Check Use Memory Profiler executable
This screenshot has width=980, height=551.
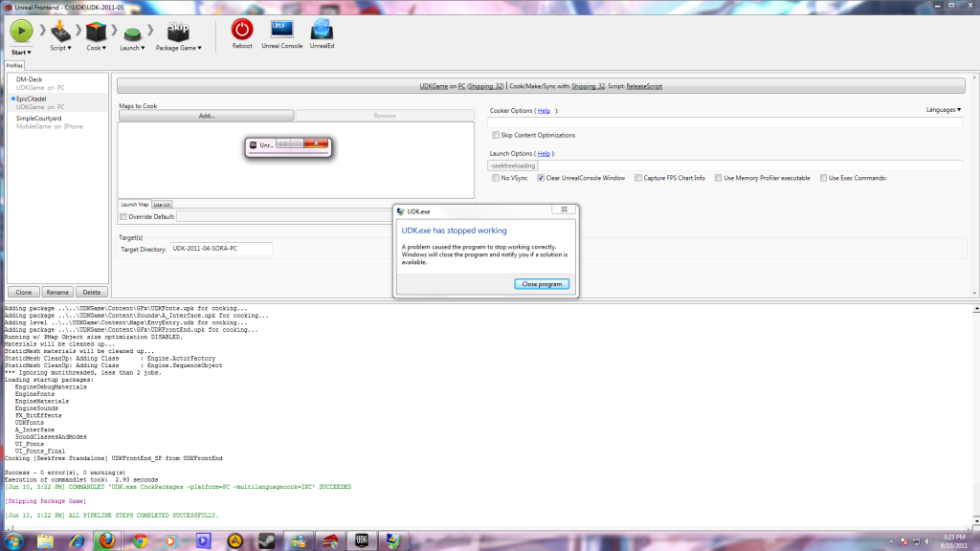tap(718, 178)
